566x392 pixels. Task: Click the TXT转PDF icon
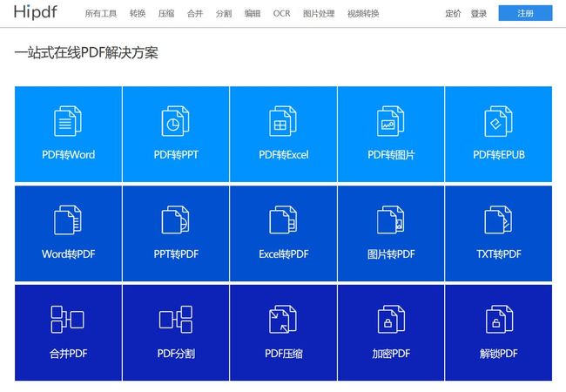click(x=498, y=220)
